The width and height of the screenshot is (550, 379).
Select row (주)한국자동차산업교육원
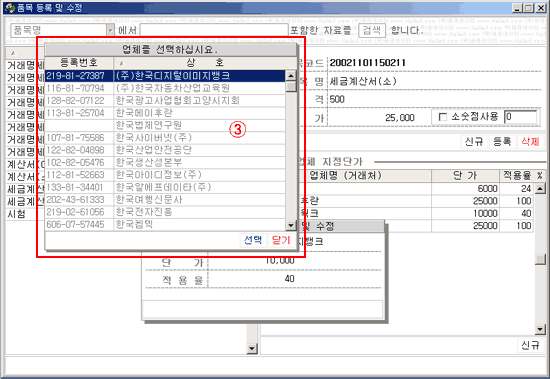[166, 88]
